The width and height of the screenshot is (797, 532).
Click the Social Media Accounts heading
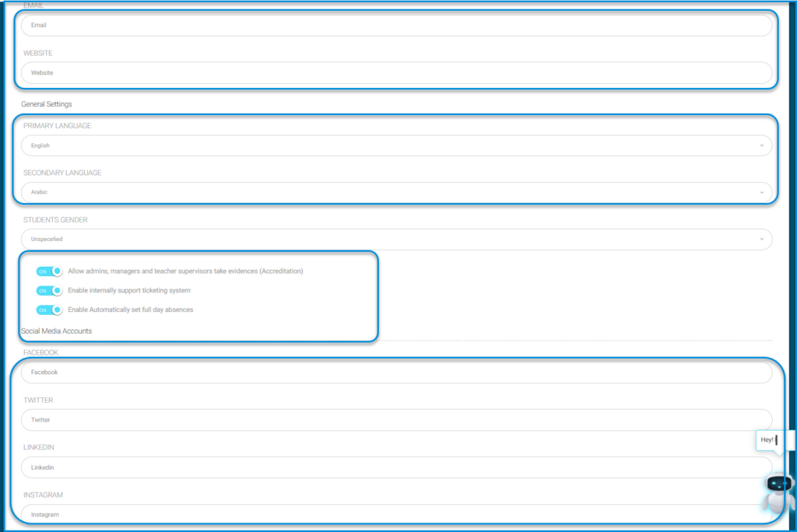coord(56,331)
